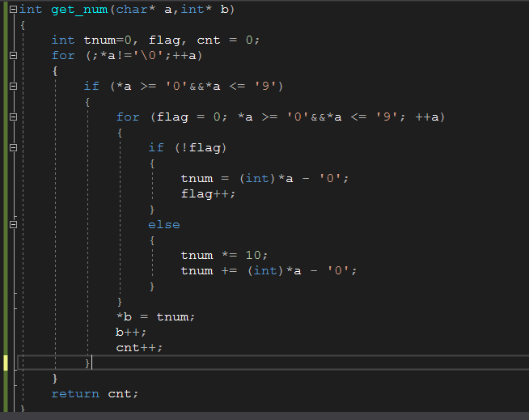Collapse the get_num function definition
Viewport: 529px width, 420px height.
[13, 10]
